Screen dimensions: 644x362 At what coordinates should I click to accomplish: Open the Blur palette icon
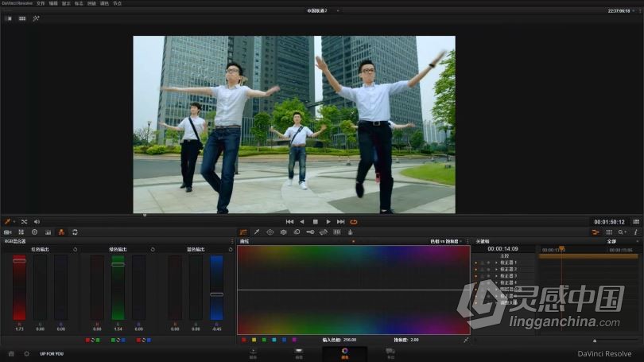click(x=297, y=232)
